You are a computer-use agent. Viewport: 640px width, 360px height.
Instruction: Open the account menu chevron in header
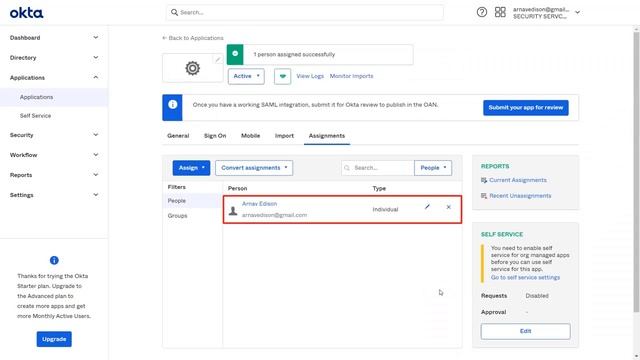pyautogui.click(x=578, y=12)
